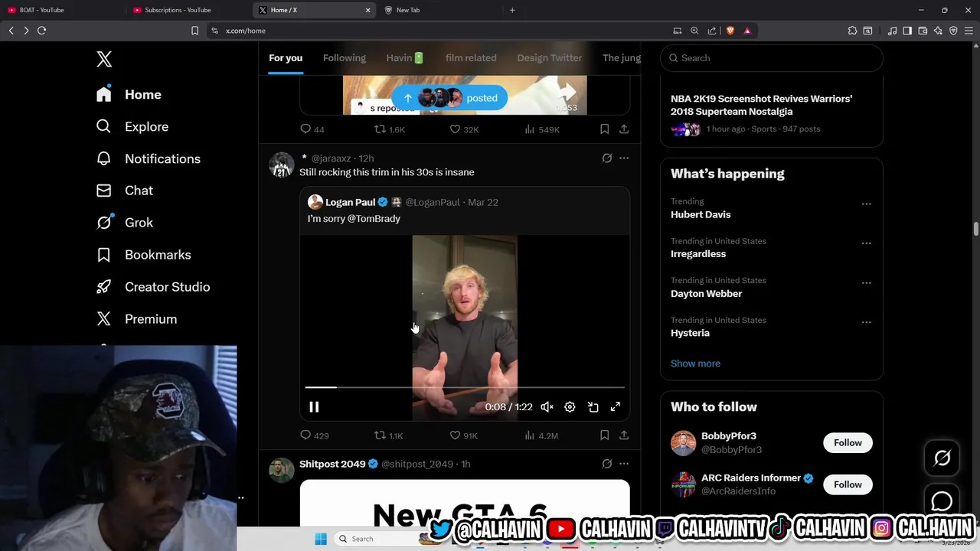The image size is (980, 551).
Task: Like the post with 32K likes
Action: (464, 129)
